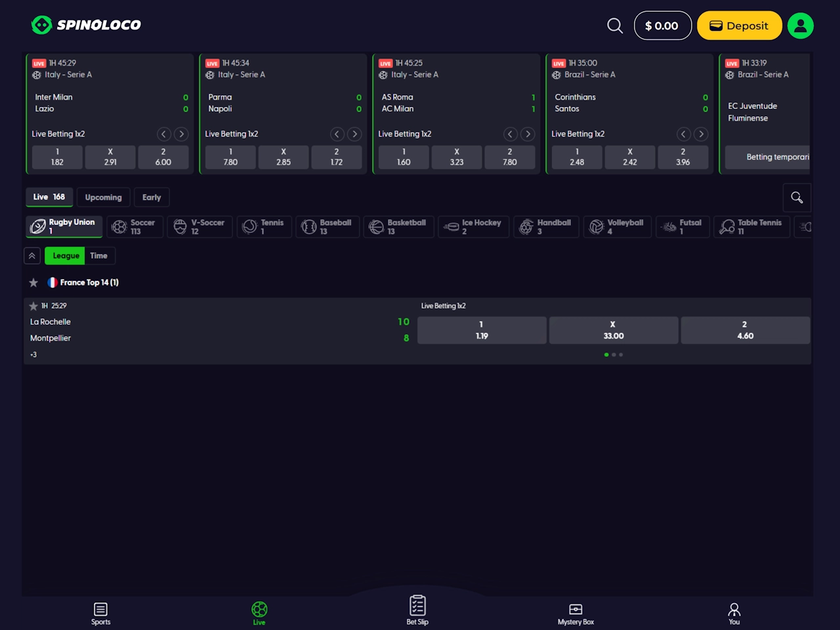Collapse all leagues with the double chevron
This screenshot has height=630, width=840.
[x=32, y=256]
